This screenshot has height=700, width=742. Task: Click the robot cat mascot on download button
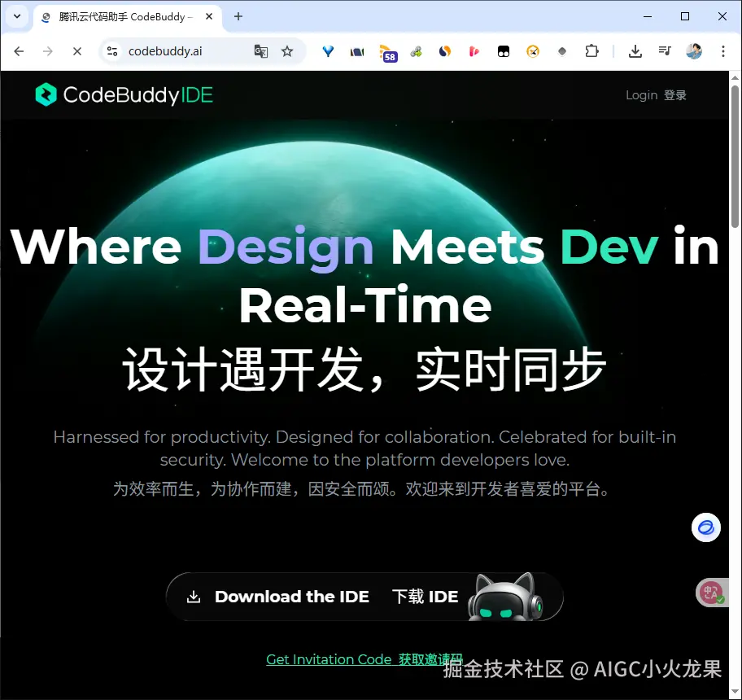pos(505,597)
